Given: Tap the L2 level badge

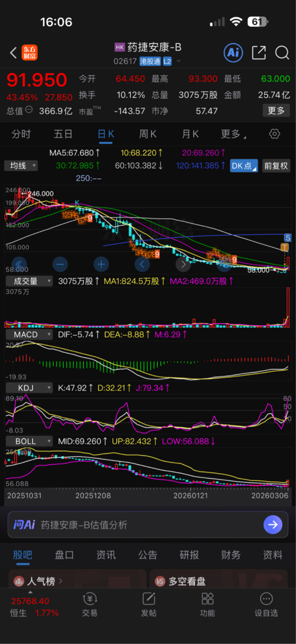Looking at the screenshot, I should (167, 61).
